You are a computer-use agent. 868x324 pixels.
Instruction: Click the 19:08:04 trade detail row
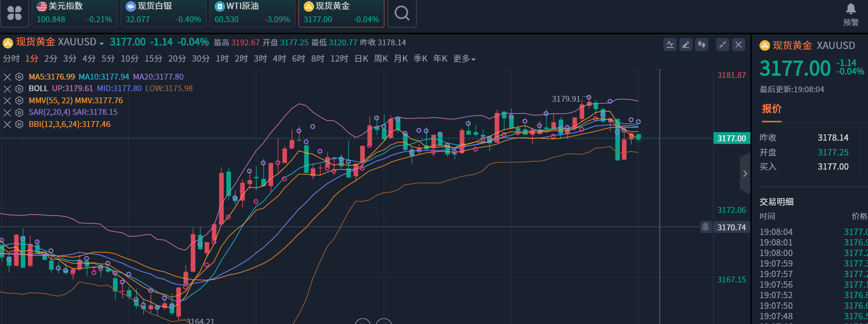pos(814,232)
